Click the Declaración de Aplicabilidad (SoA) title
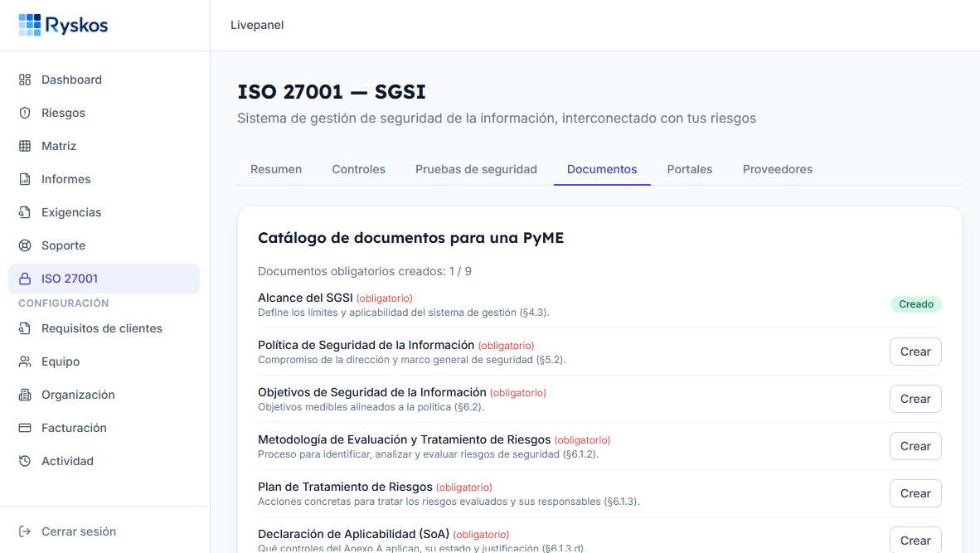 [x=353, y=534]
